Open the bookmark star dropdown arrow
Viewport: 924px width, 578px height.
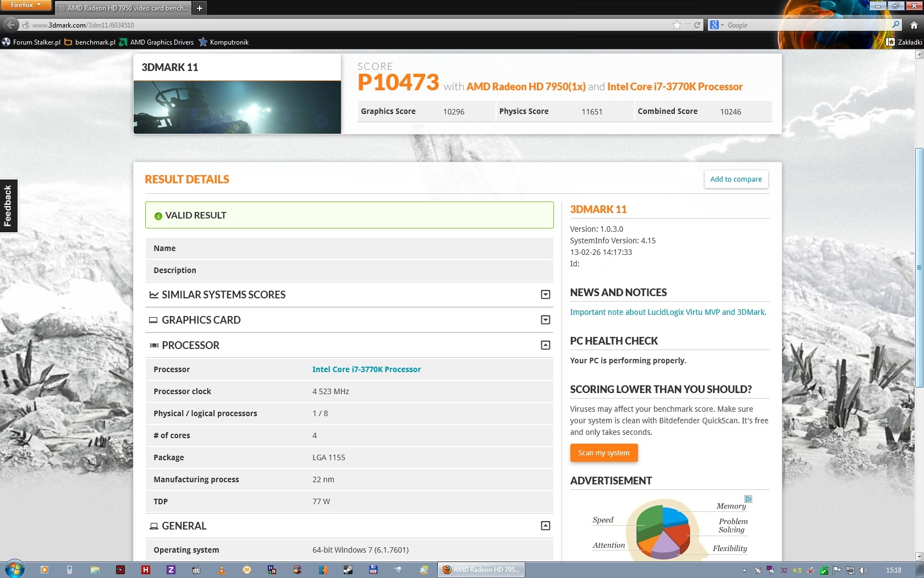687,25
